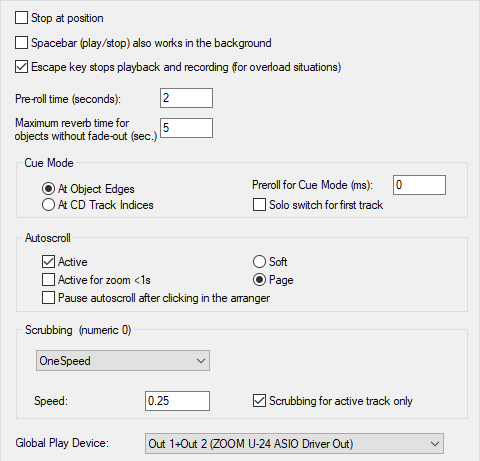Choose Soft autoscroll mode
Image resolution: width=480 pixels, height=461 pixels.
click(x=259, y=262)
